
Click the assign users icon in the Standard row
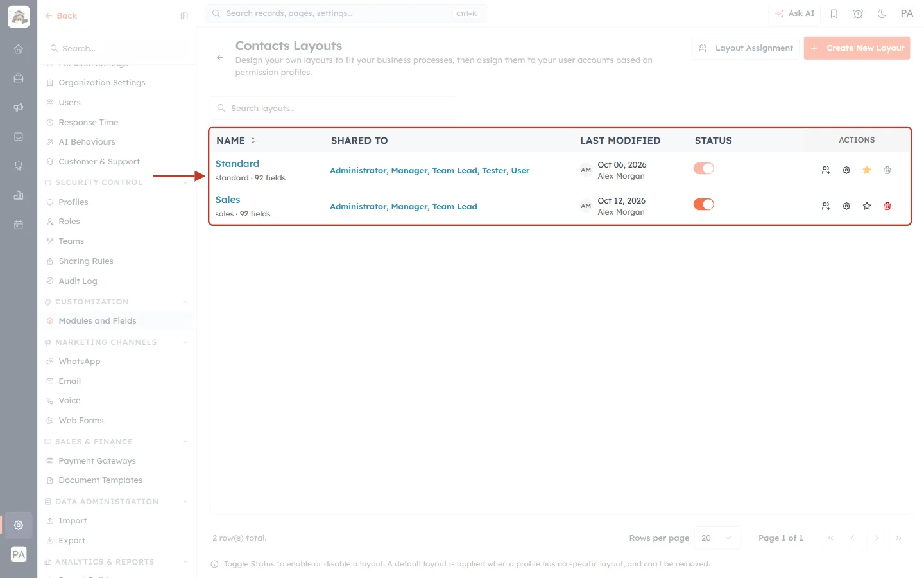tap(826, 170)
